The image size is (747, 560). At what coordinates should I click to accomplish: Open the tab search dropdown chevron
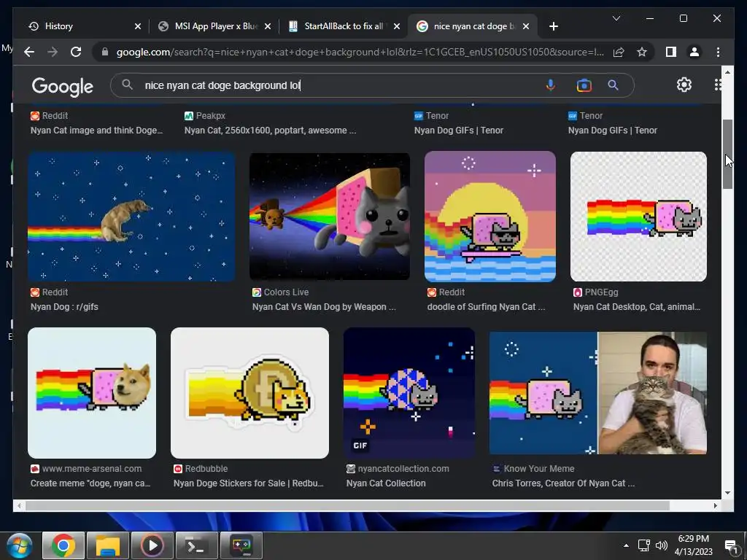click(x=616, y=18)
